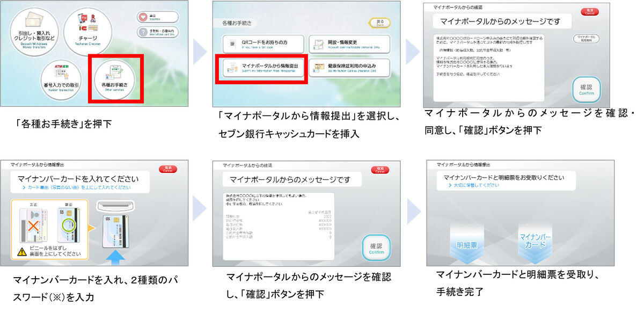Click the 各種お手続き heading text
Viewport: 644px width, 334px height.
pyautogui.click(x=237, y=24)
